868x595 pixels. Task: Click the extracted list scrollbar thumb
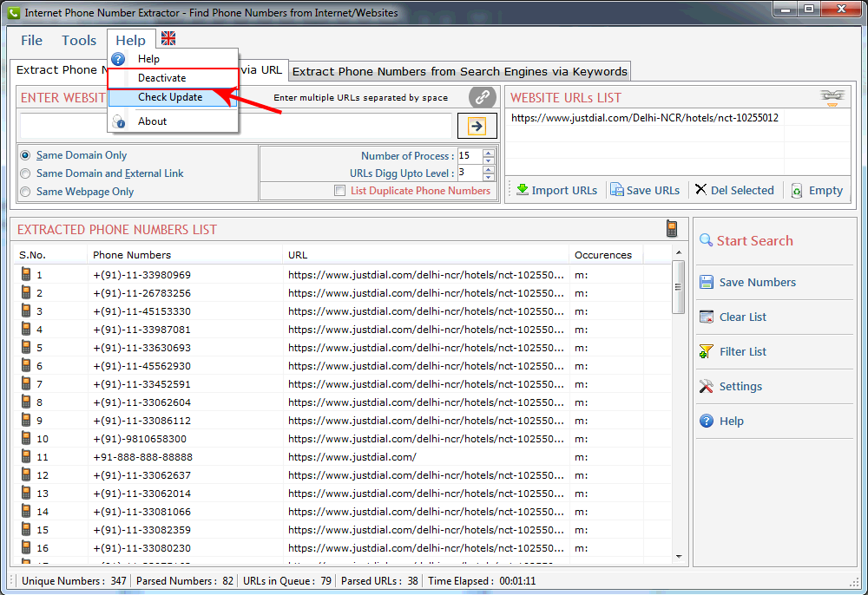[678, 287]
